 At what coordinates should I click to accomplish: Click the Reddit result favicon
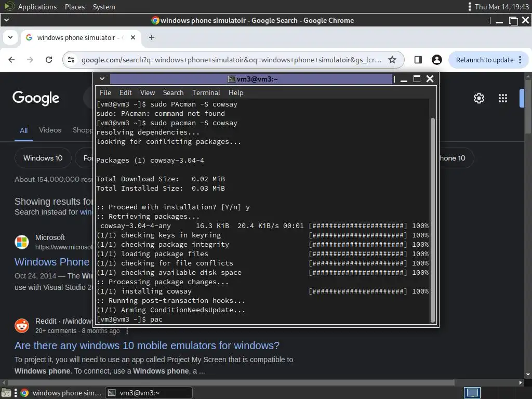click(22, 326)
